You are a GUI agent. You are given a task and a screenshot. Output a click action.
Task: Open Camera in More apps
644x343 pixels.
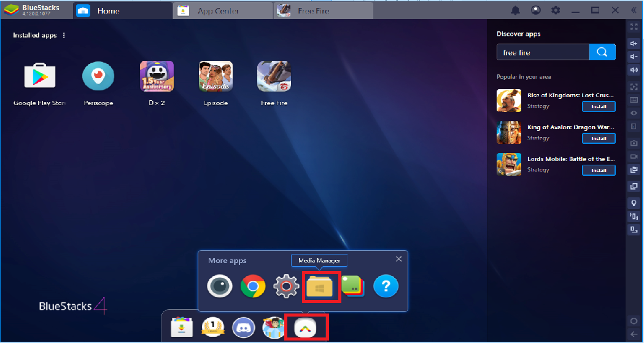(x=220, y=286)
